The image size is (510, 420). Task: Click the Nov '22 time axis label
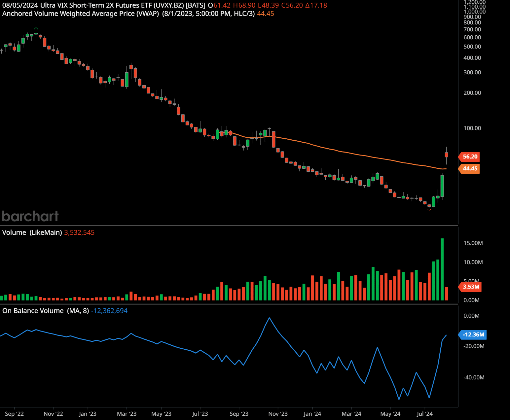pos(53,414)
